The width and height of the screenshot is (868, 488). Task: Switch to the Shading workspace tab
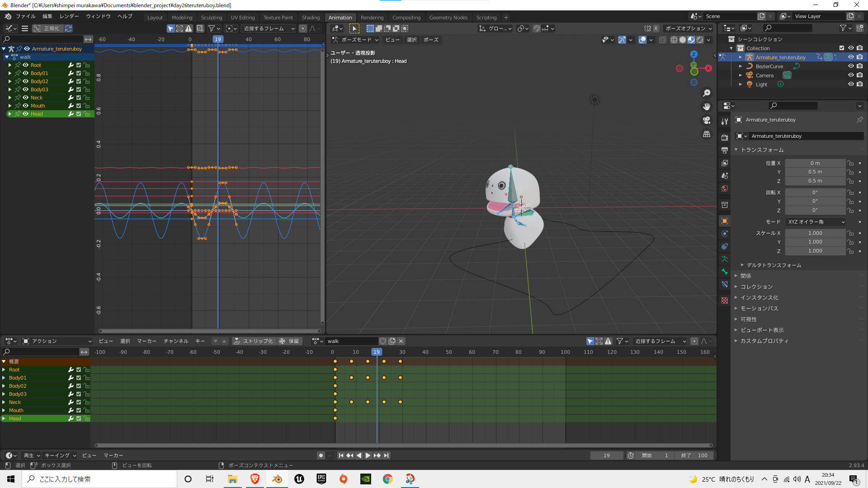click(x=311, y=18)
